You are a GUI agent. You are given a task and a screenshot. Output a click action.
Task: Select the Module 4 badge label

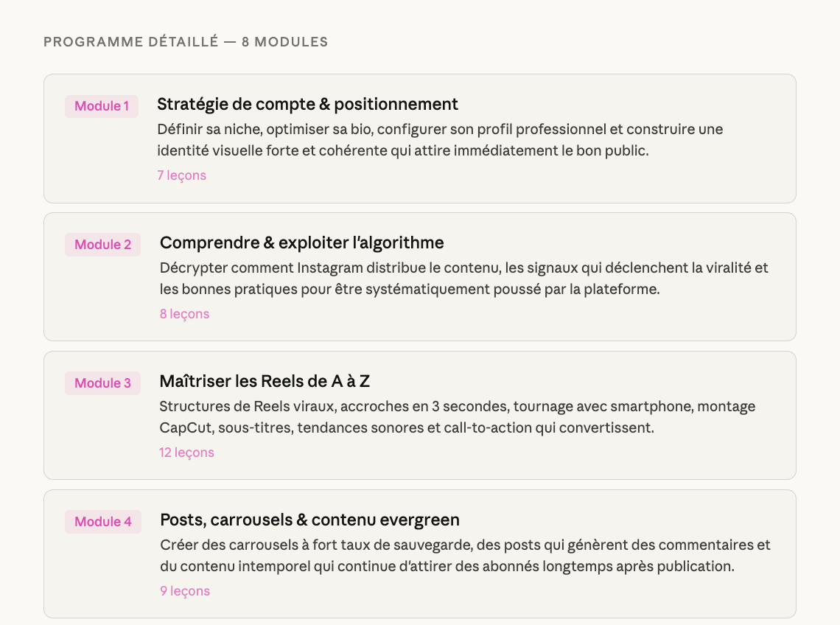click(x=103, y=522)
